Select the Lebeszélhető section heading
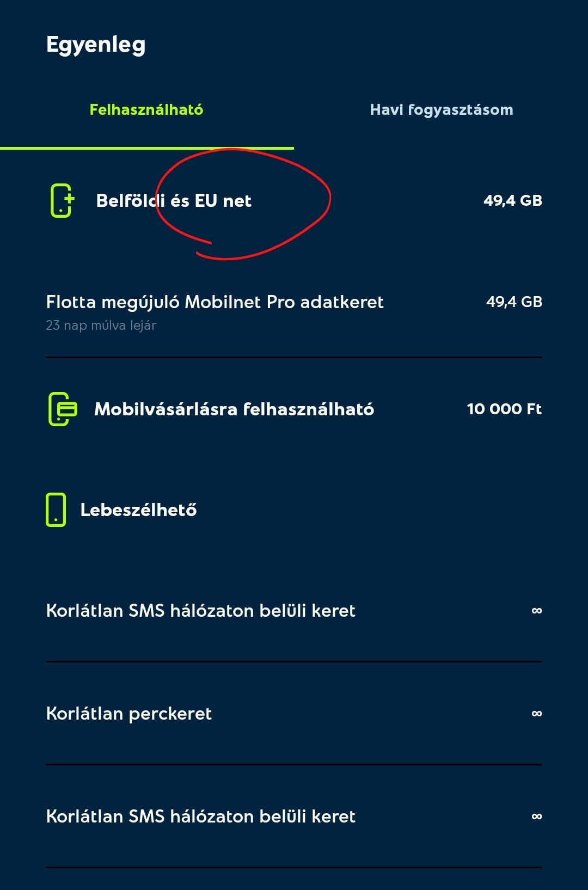This screenshot has height=890, width=588. pyautogui.click(x=138, y=510)
